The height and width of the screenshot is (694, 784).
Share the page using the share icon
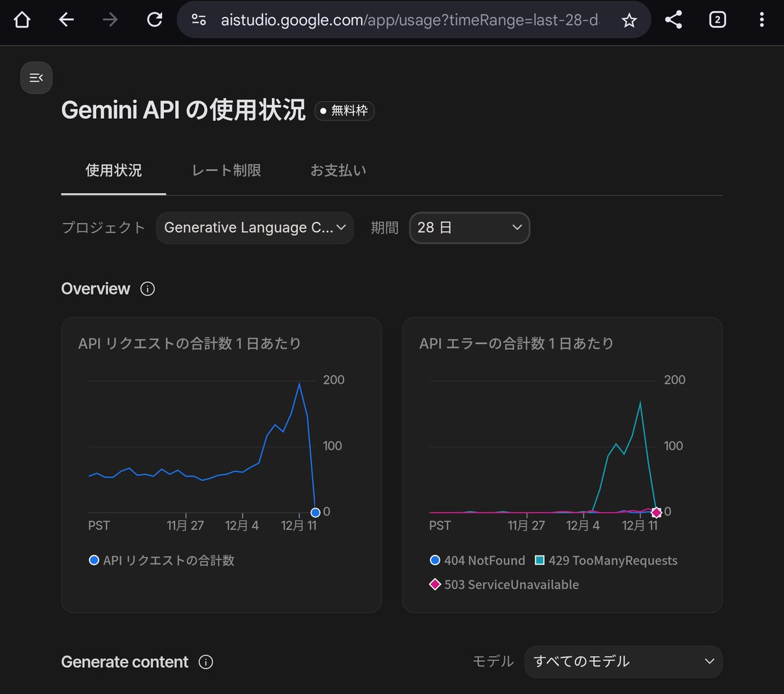673,20
